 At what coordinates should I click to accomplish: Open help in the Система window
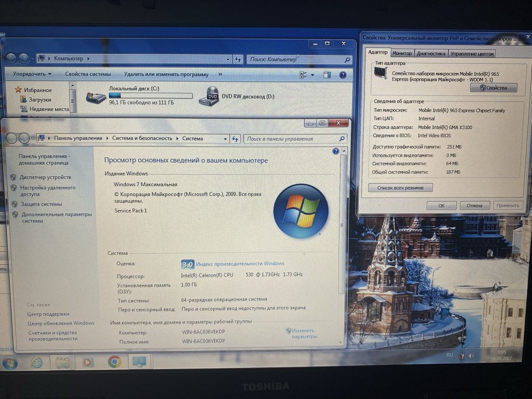click(336, 151)
